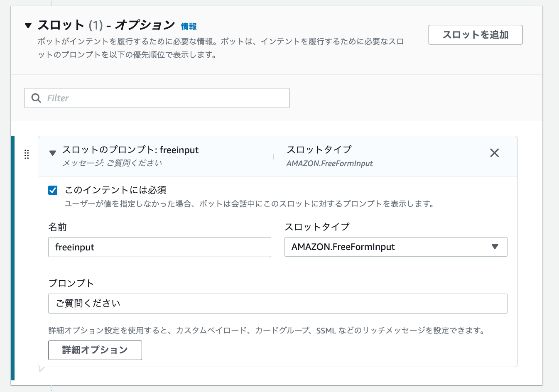This screenshot has width=559, height=392.
Task: Click the magnifier icon in the filter field
Action: point(36,98)
